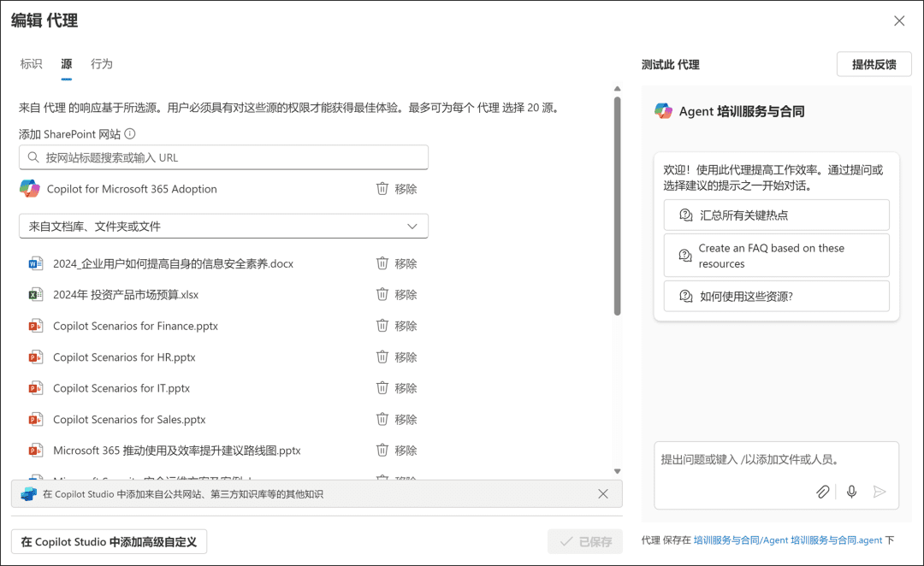Click the attach file paperclip icon

[x=823, y=492]
